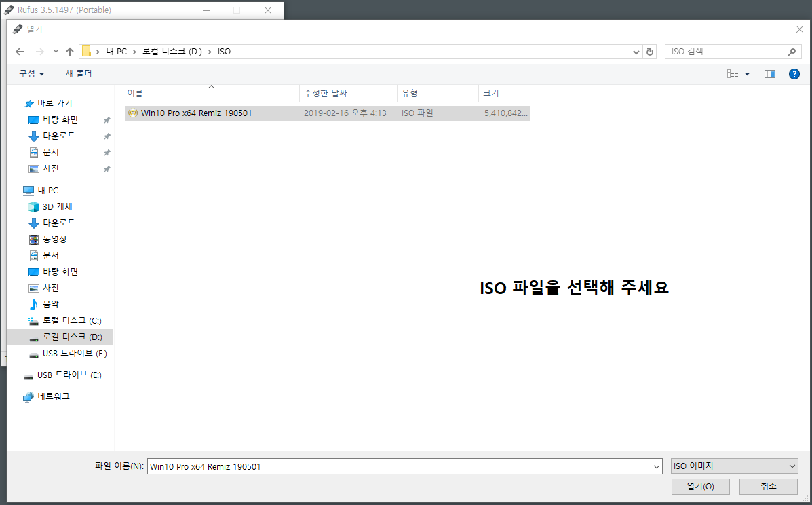
Task: Open 다운로드 under quick access
Action: point(58,136)
